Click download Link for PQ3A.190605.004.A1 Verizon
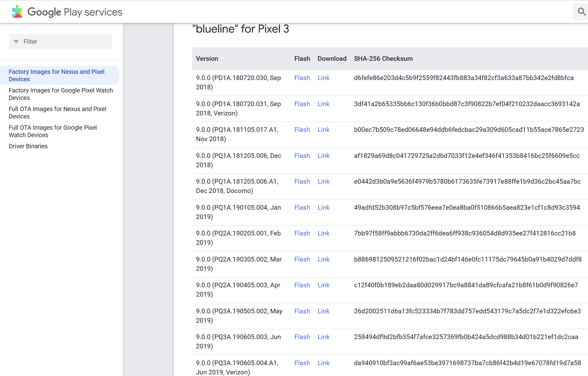Viewport: 588px width, 376px height. pos(324,363)
